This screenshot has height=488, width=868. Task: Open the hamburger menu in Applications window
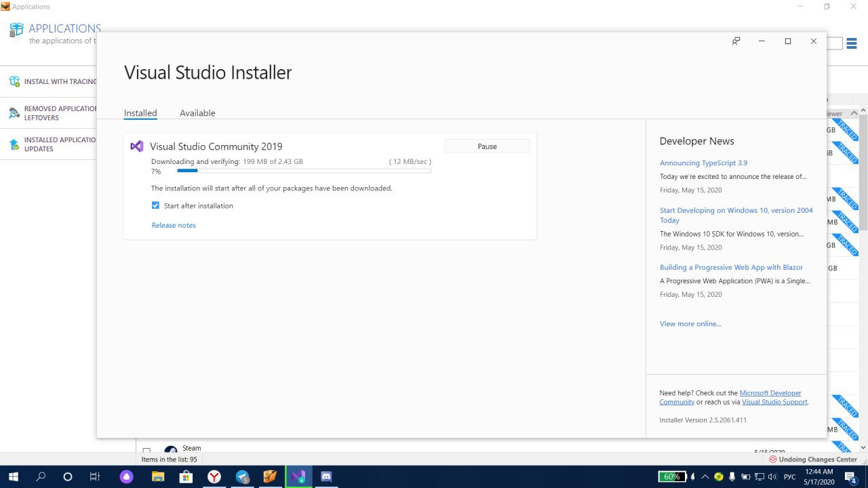[852, 43]
